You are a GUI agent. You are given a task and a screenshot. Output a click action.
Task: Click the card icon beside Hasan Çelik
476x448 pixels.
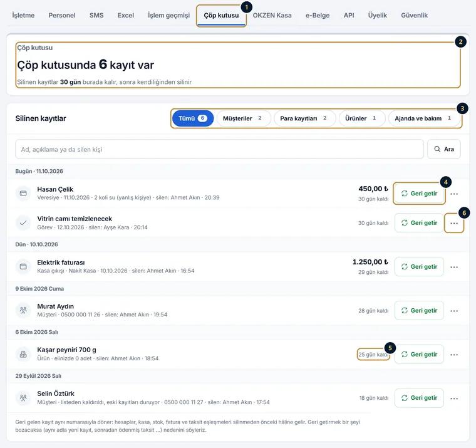[23, 193]
